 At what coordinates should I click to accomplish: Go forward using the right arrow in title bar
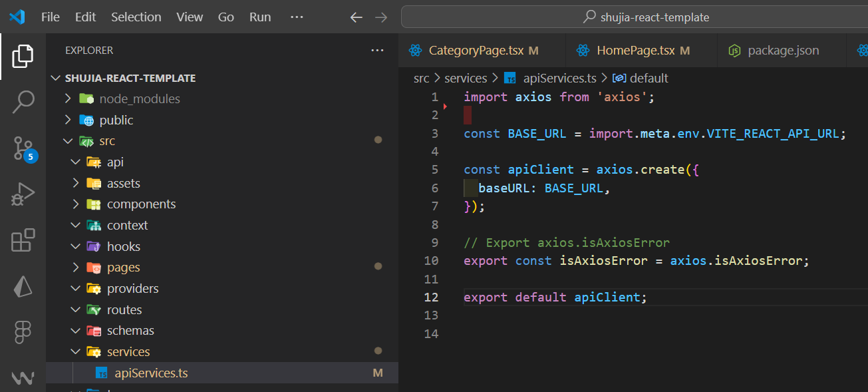(381, 17)
